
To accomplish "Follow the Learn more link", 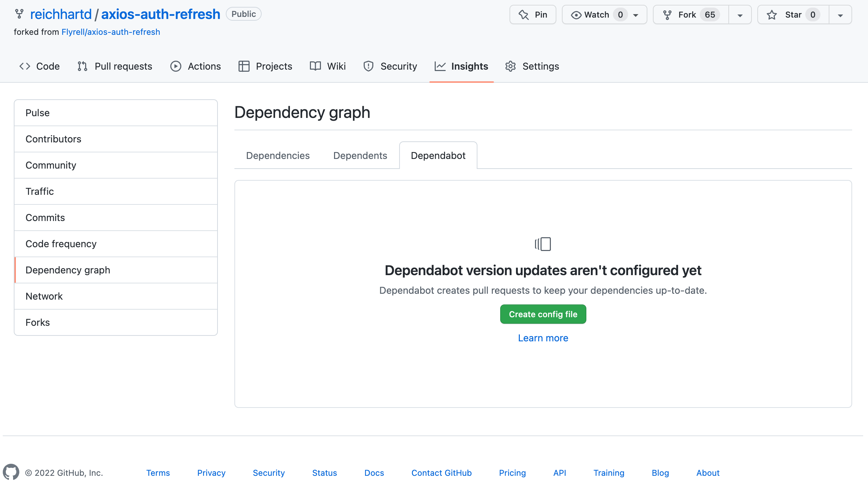I will point(543,338).
